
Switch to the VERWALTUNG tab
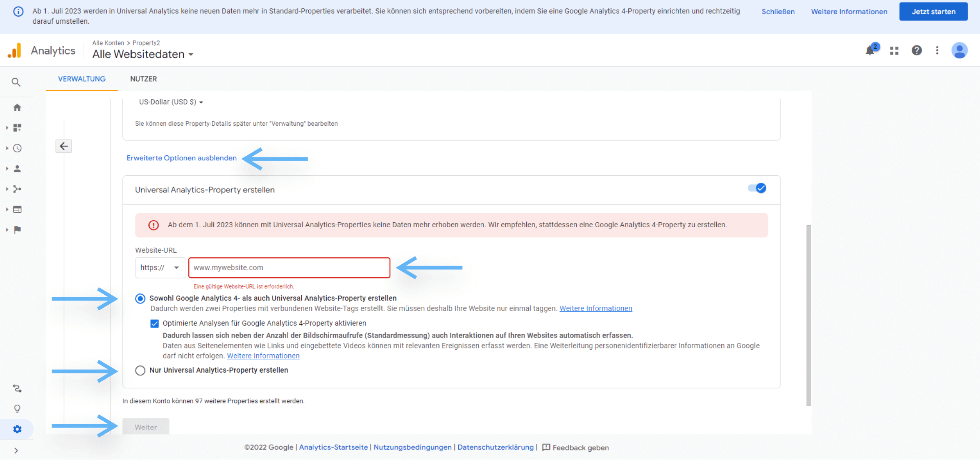(82, 79)
